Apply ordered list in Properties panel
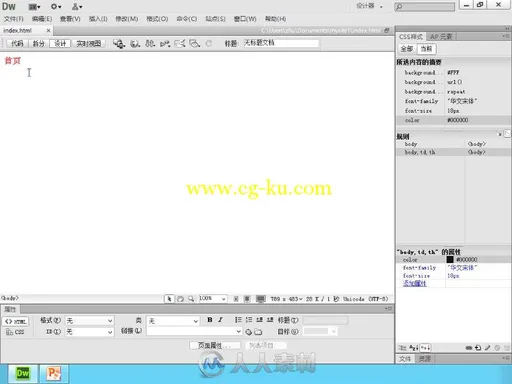512x384 pixels. click(249, 320)
